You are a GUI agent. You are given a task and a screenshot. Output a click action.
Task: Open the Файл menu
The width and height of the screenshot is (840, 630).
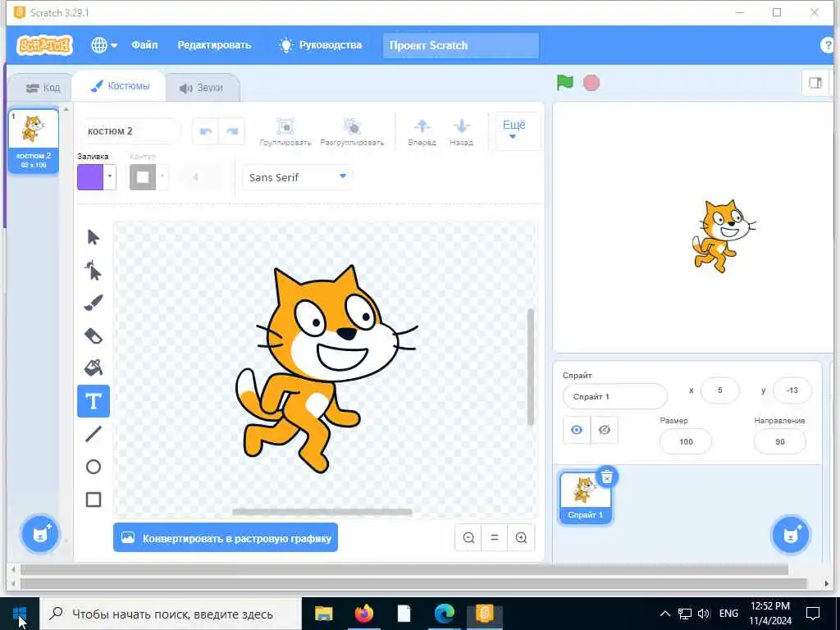tap(144, 45)
